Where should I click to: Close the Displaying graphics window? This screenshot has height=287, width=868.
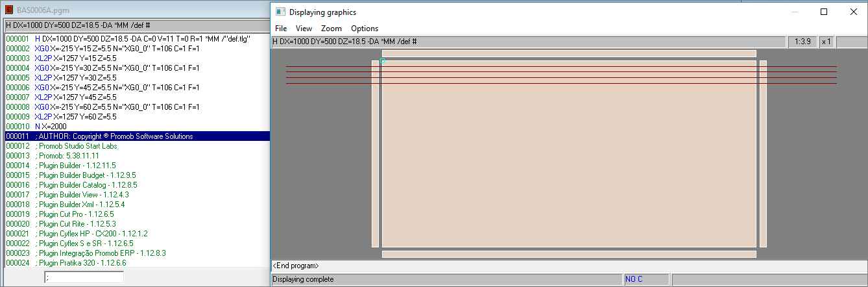pos(853,12)
